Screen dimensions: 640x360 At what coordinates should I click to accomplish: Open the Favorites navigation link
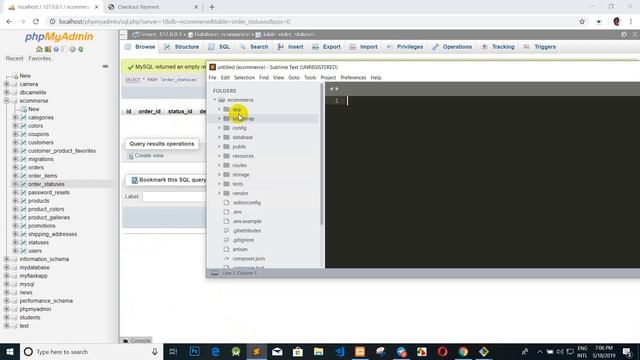pos(40,58)
